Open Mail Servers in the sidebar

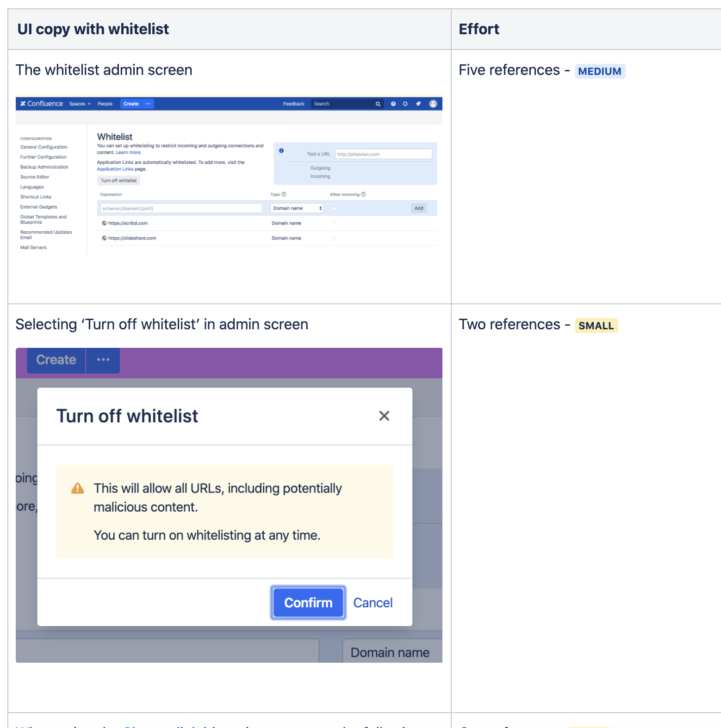tap(33, 247)
